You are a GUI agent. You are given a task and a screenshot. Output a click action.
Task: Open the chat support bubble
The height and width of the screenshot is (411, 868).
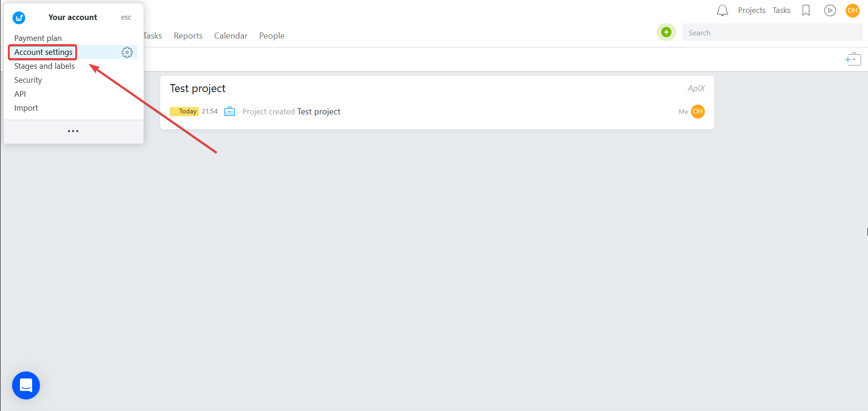[26, 385]
